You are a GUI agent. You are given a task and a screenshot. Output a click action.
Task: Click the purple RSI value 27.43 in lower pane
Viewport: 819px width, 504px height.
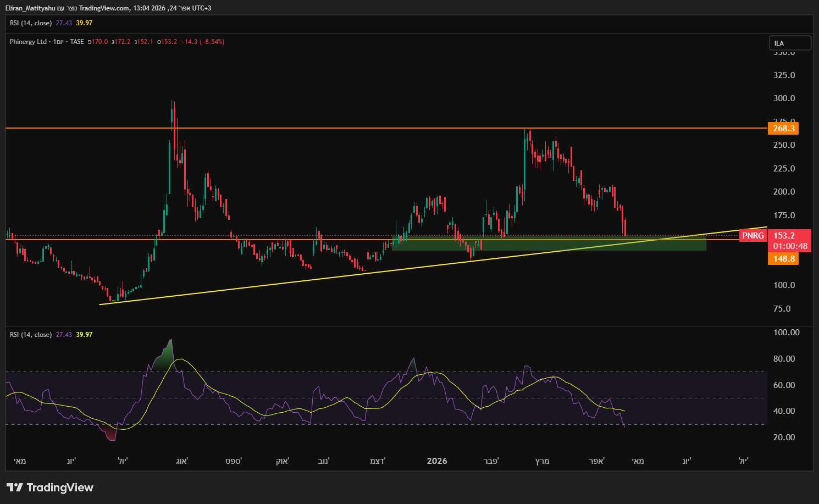tap(64, 335)
